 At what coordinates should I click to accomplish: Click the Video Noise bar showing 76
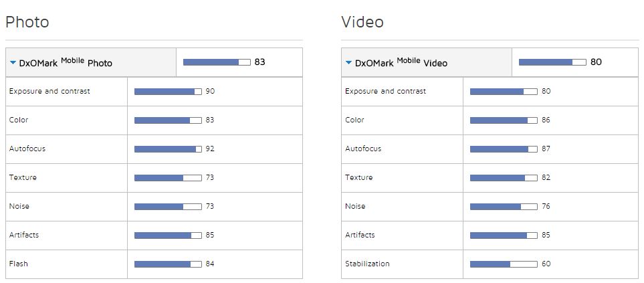coord(504,207)
